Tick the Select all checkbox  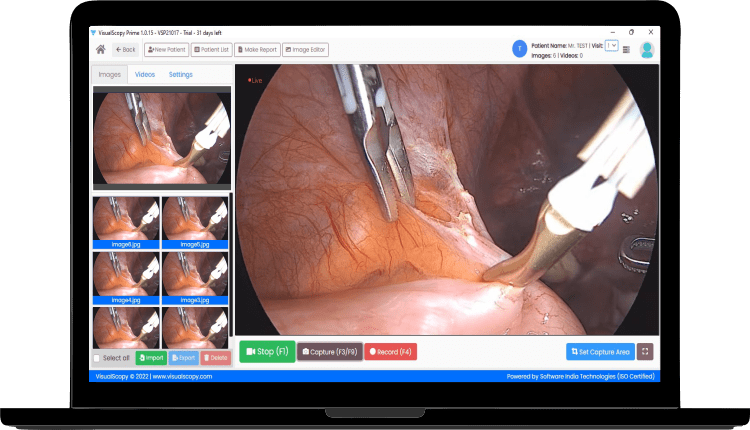[x=97, y=358]
